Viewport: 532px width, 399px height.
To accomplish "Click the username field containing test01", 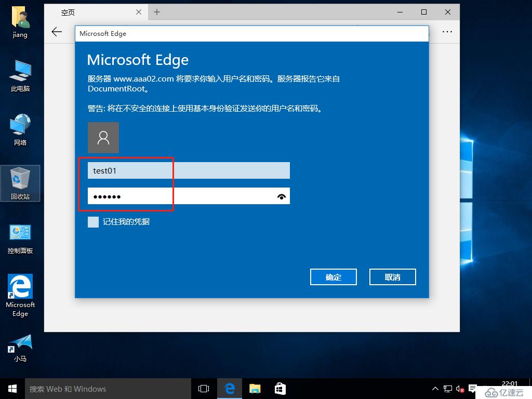I will pyautogui.click(x=189, y=170).
